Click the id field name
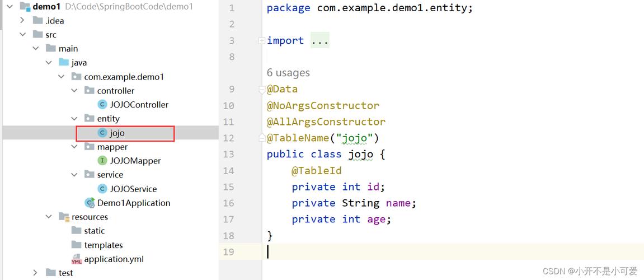The image size is (644, 280). (373, 187)
